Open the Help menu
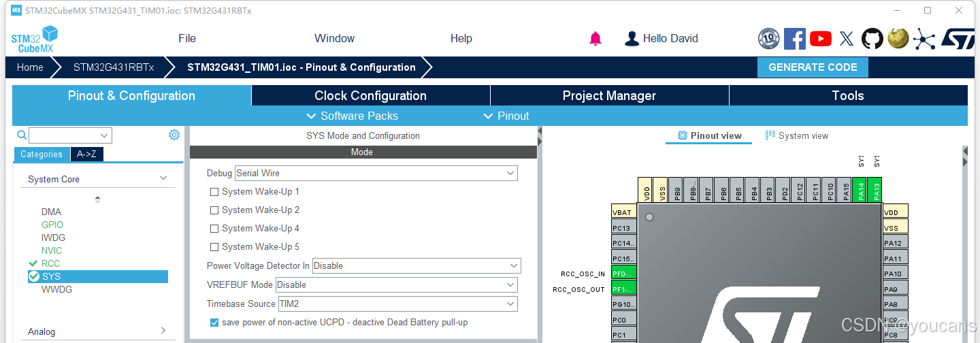This screenshot has width=980, height=343. 461,38
